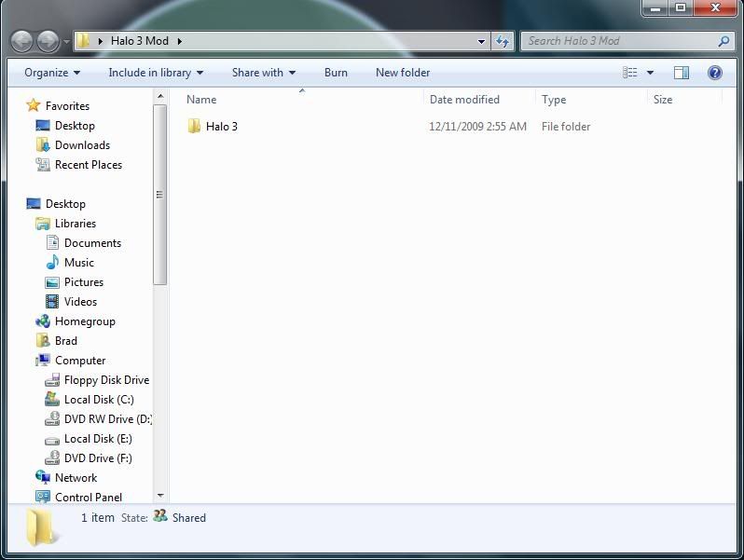
Task: Click the Local Disk (C:) drive icon
Action: [52, 399]
